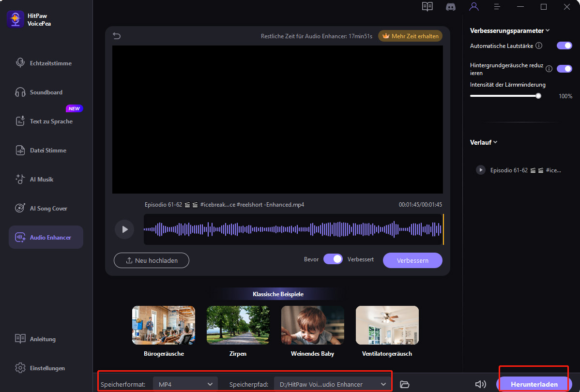Open the Anleitung guide
The image size is (580, 392).
click(x=35, y=339)
